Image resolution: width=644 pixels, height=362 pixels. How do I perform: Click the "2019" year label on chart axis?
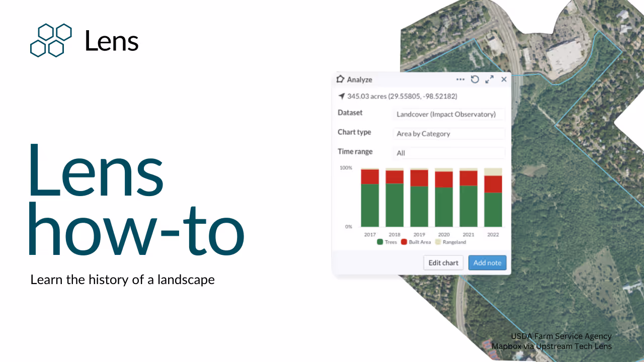coord(419,234)
